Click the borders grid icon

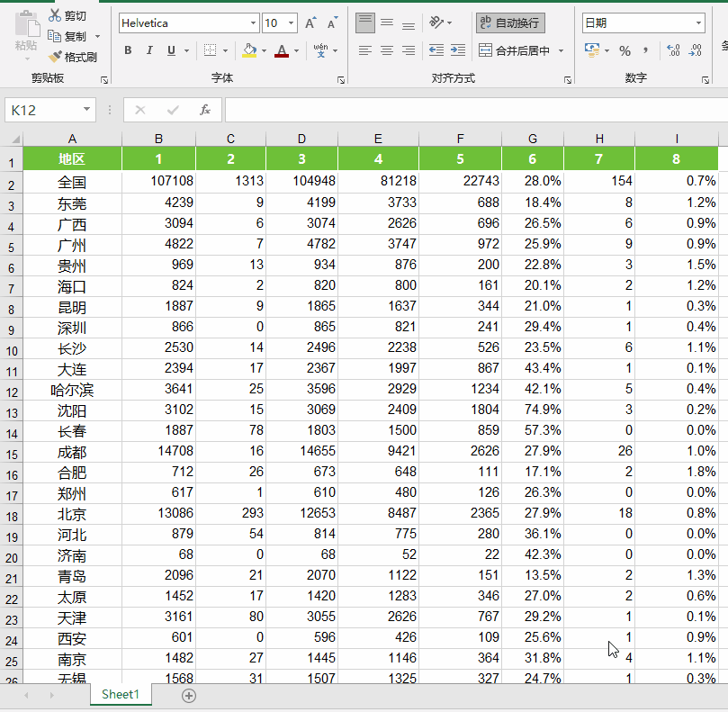click(x=210, y=50)
